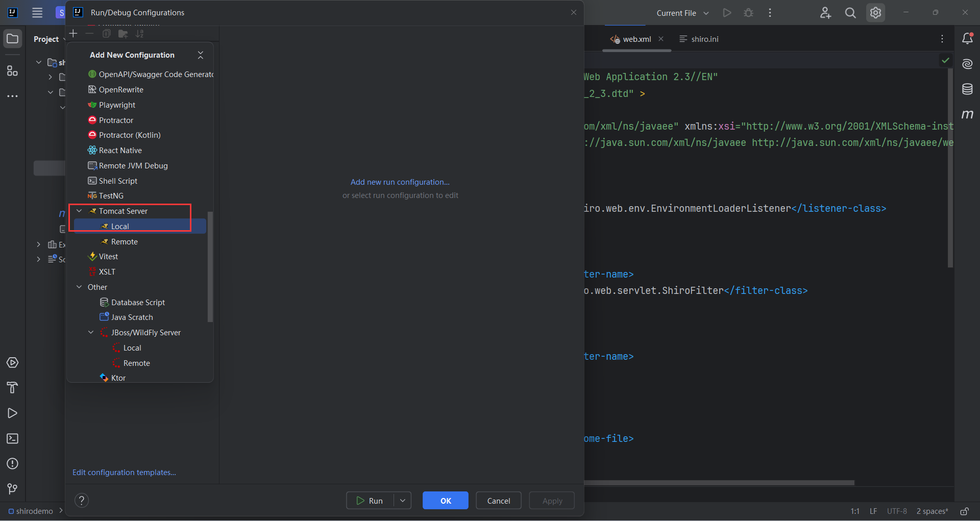Open the Git tool window icon

(13, 489)
